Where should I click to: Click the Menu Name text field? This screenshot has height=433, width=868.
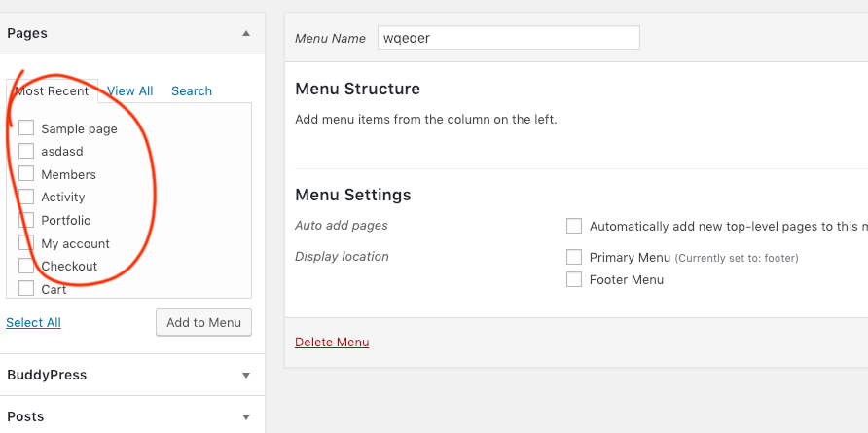pos(509,38)
